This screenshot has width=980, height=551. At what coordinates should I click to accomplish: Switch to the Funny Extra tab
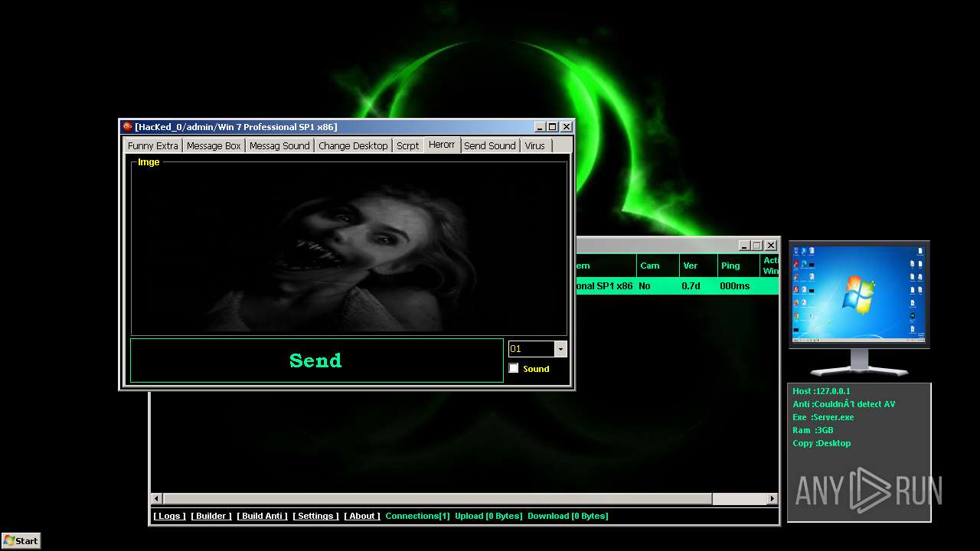coord(152,145)
